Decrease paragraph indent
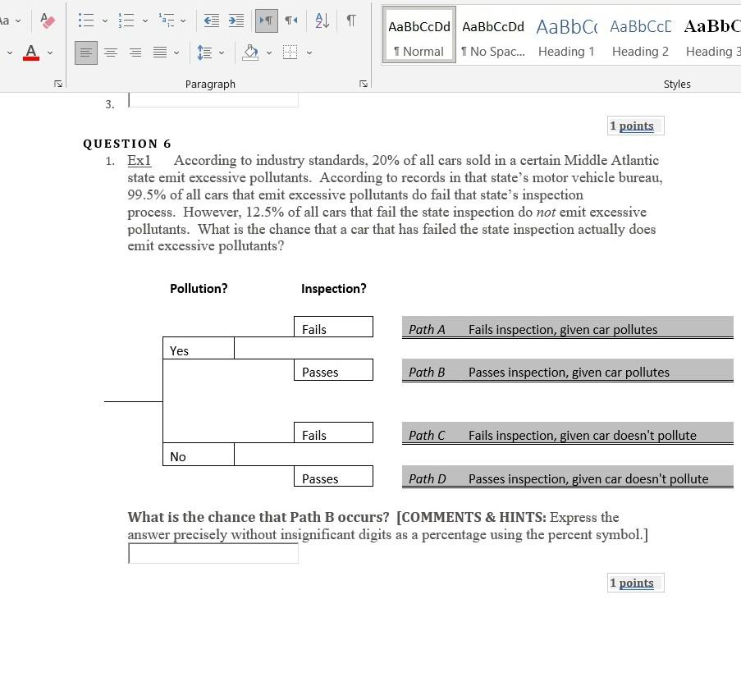The height and width of the screenshot is (700, 741). point(211,21)
